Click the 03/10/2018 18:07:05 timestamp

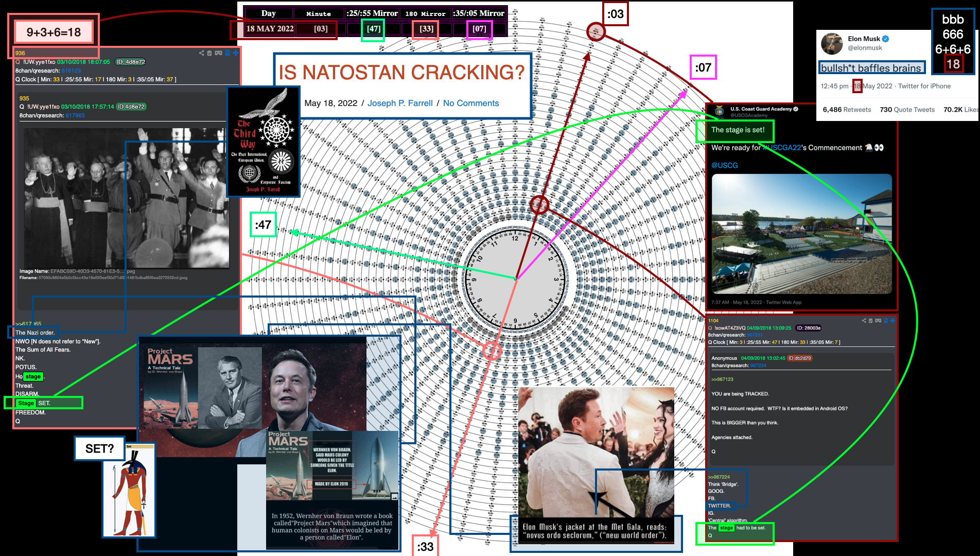(83, 62)
